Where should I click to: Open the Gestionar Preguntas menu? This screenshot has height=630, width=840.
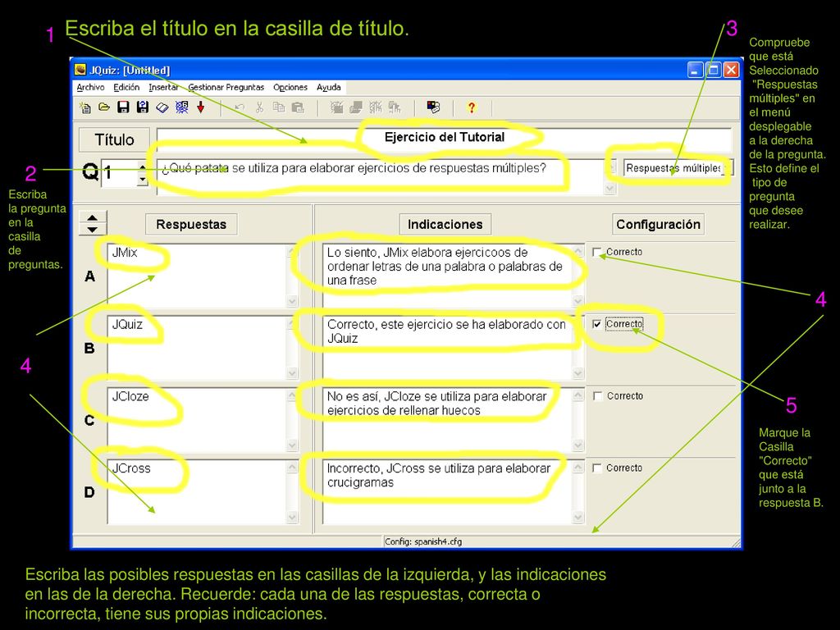[x=226, y=87]
